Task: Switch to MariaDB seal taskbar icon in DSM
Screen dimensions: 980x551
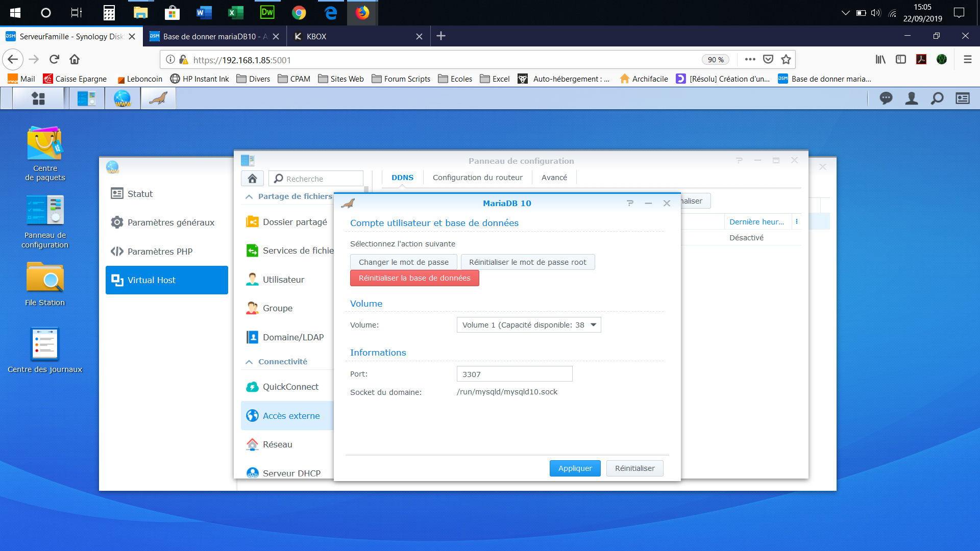Action: [x=158, y=98]
